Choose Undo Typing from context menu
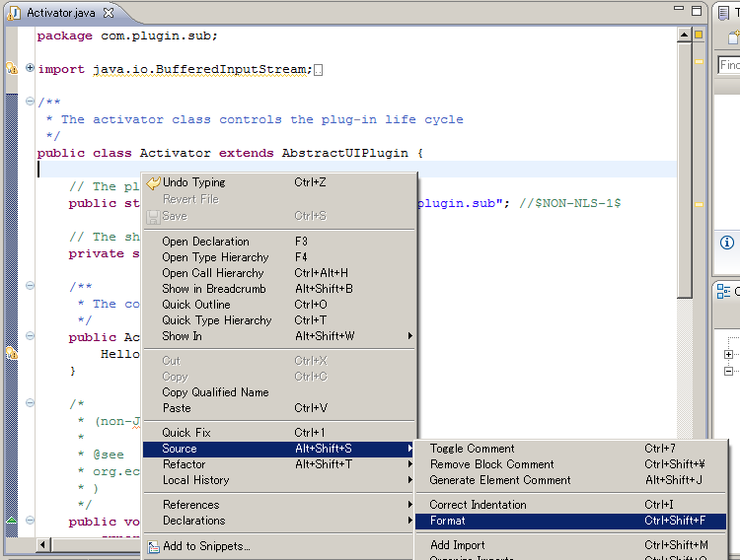This screenshot has height=560, width=740. [279, 182]
